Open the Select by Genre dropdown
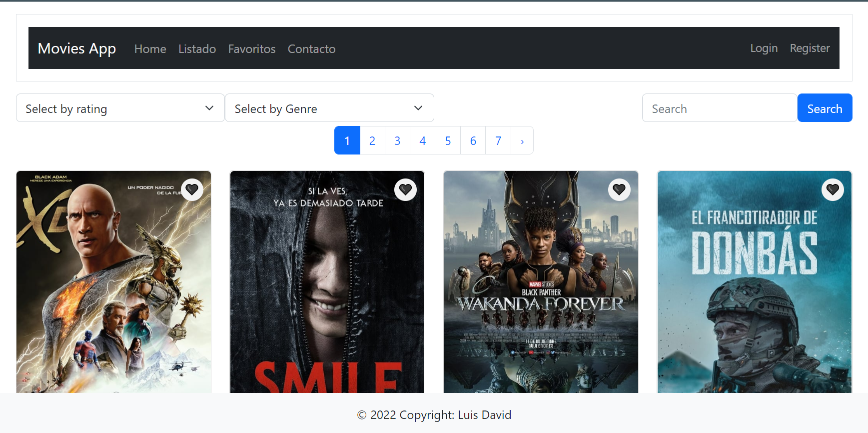This screenshot has height=433, width=868. pos(329,108)
